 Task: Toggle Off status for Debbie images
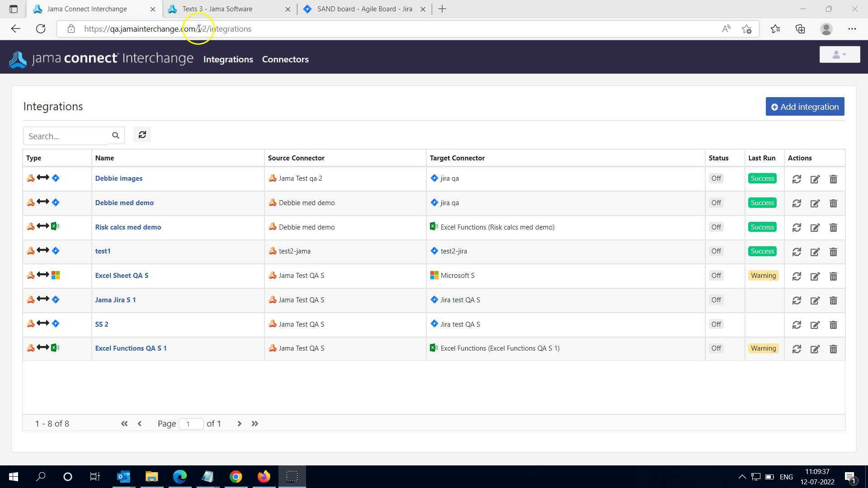click(x=716, y=178)
